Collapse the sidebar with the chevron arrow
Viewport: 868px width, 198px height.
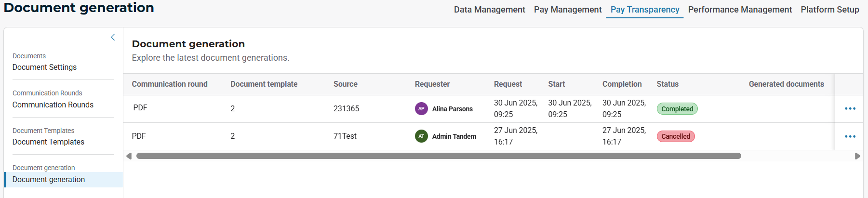click(113, 37)
